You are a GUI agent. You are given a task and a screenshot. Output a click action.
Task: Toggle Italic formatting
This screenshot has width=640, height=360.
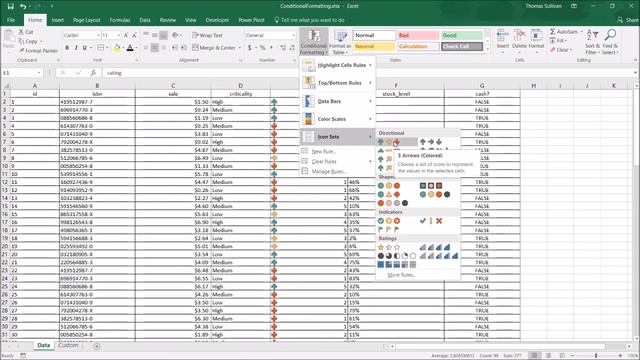pyautogui.click(x=76, y=48)
